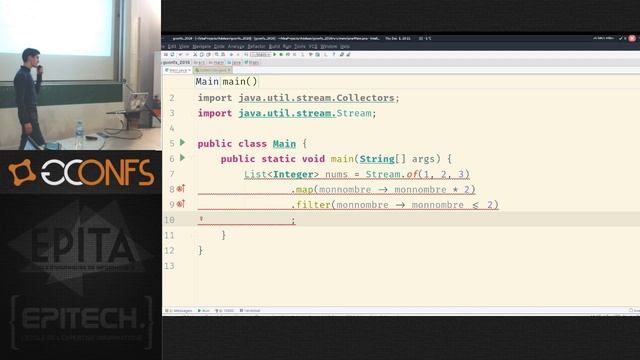Screen dimensions: 640x360
Task: Select the second, highlighted editor file tab
Action: tap(212, 70)
